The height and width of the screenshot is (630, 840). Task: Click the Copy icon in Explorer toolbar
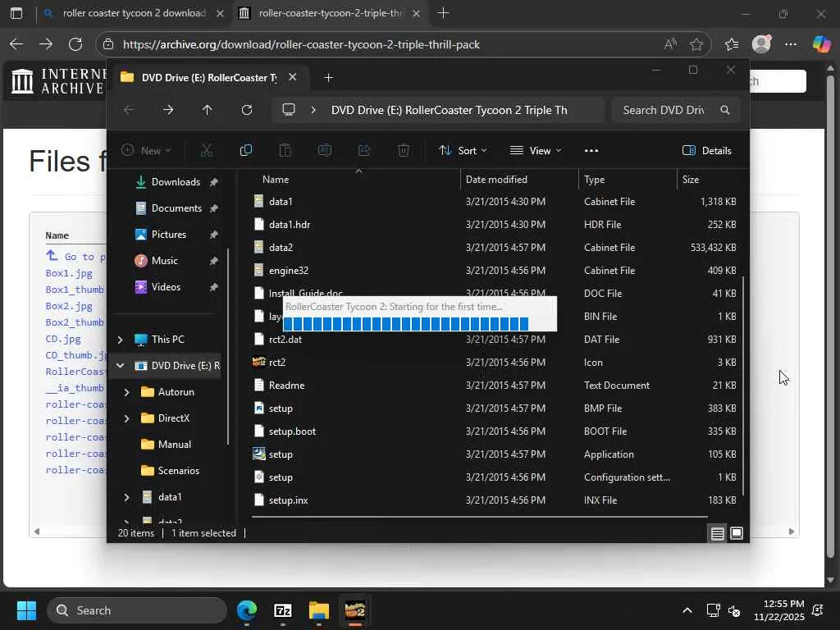pos(246,151)
